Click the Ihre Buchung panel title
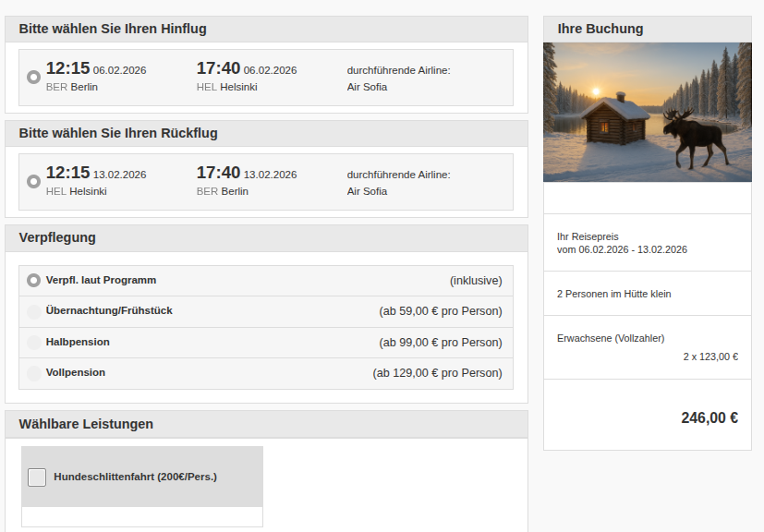The height and width of the screenshot is (532, 764). [600, 29]
